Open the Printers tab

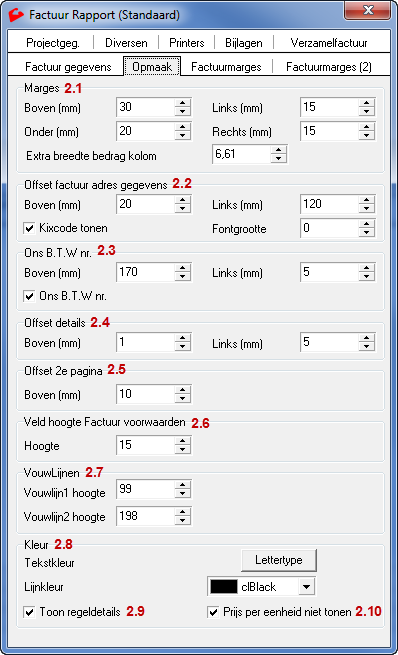tap(187, 43)
